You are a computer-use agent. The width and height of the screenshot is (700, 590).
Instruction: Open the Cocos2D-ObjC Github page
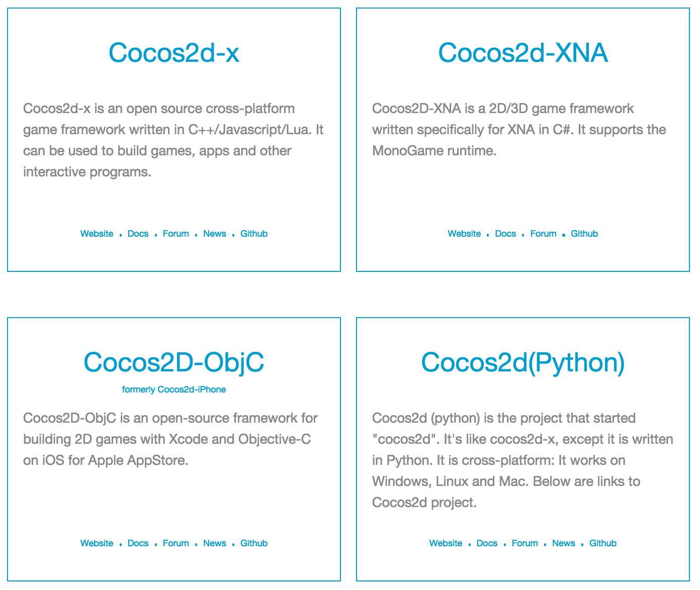[254, 543]
